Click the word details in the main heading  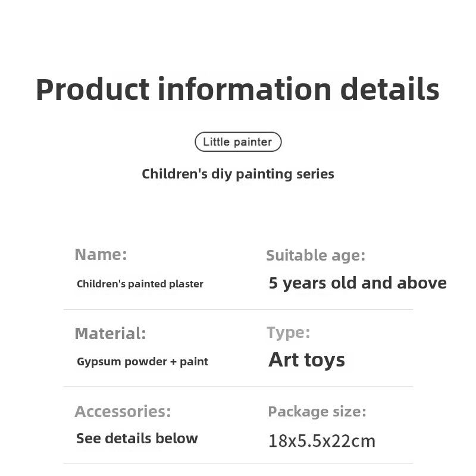[390, 90]
